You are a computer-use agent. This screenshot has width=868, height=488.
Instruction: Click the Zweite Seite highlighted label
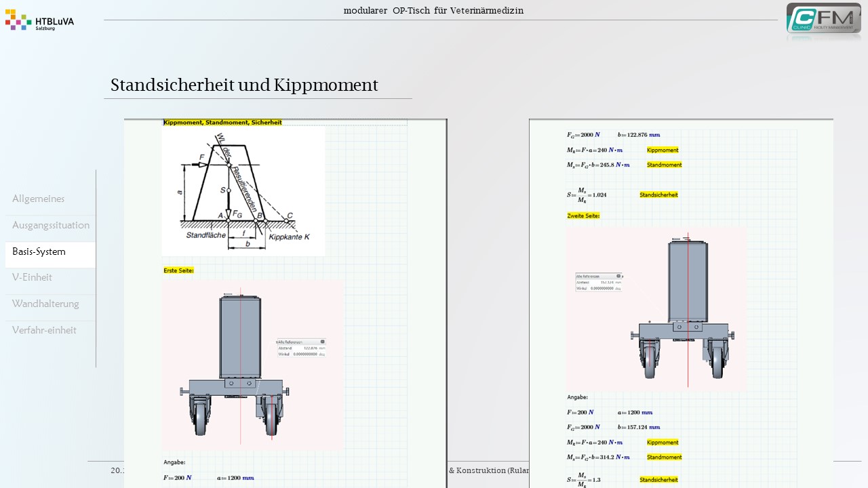583,216
